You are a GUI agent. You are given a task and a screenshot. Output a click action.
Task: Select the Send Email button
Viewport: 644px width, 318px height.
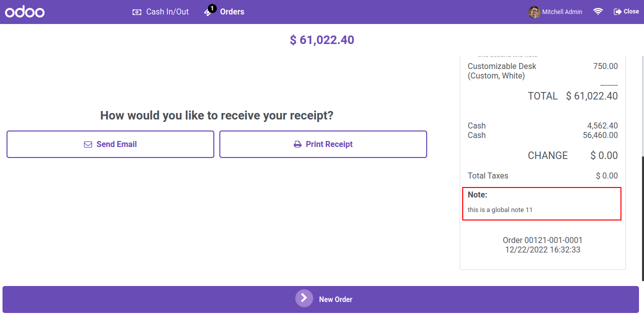[x=110, y=144]
